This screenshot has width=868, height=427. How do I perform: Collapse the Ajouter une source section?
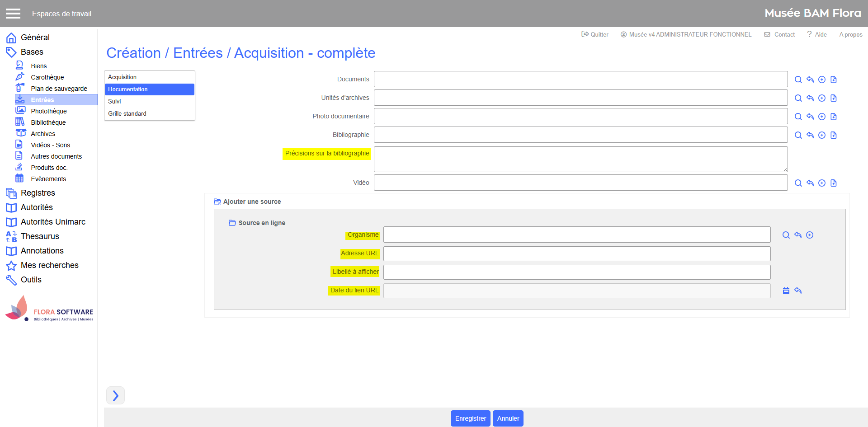(217, 202)
